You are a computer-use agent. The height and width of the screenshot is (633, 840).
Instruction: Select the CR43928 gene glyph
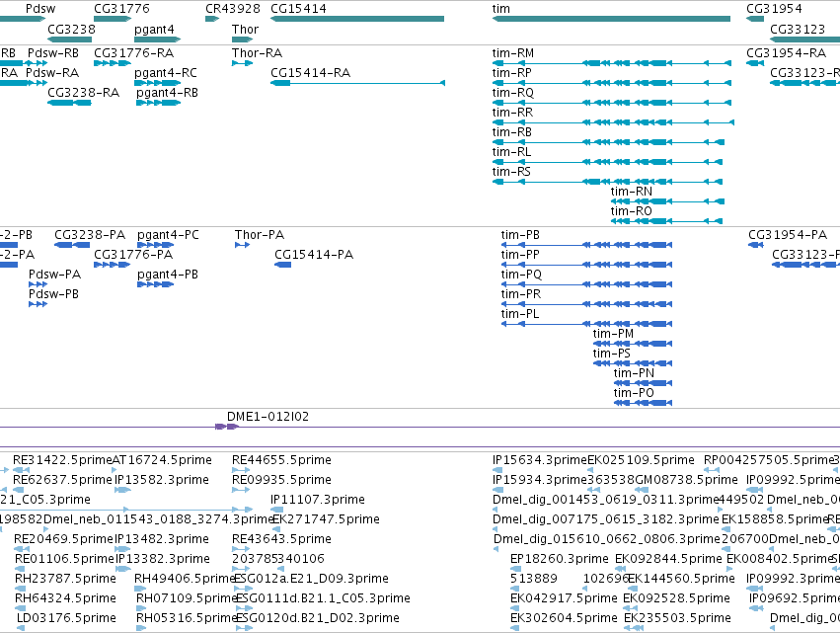click(212, 19)
